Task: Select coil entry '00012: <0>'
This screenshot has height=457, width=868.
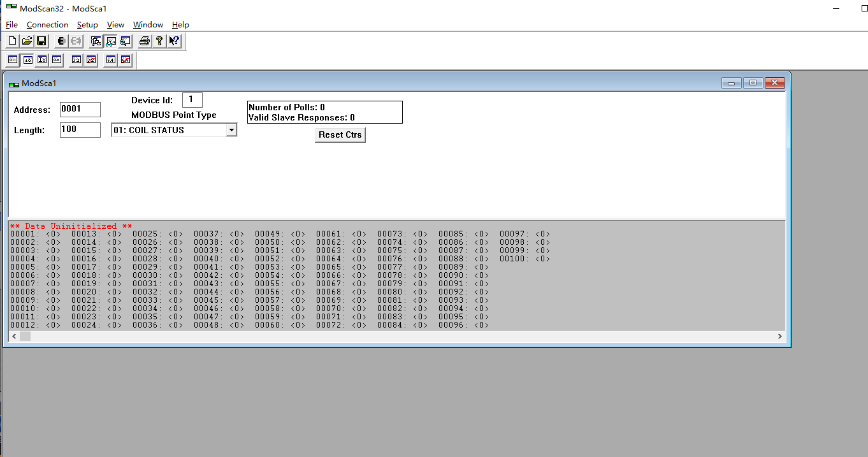Action: click(x=35, y=325)
